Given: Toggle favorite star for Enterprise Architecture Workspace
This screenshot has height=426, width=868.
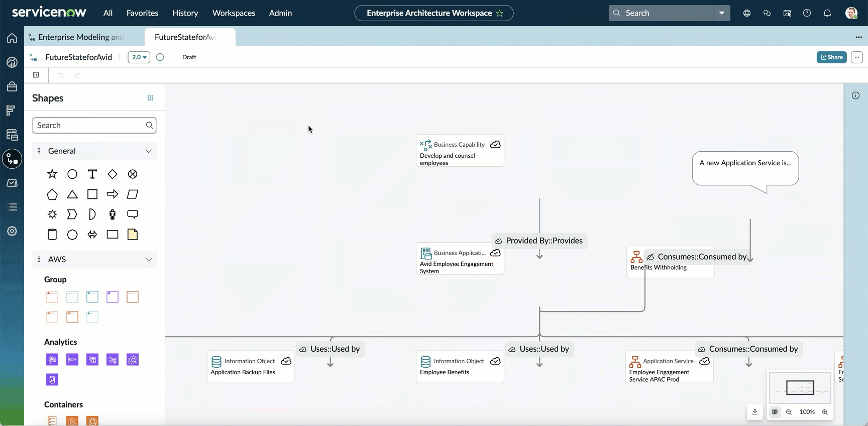Looking at the screenshot, I should [x=500, y=13].
